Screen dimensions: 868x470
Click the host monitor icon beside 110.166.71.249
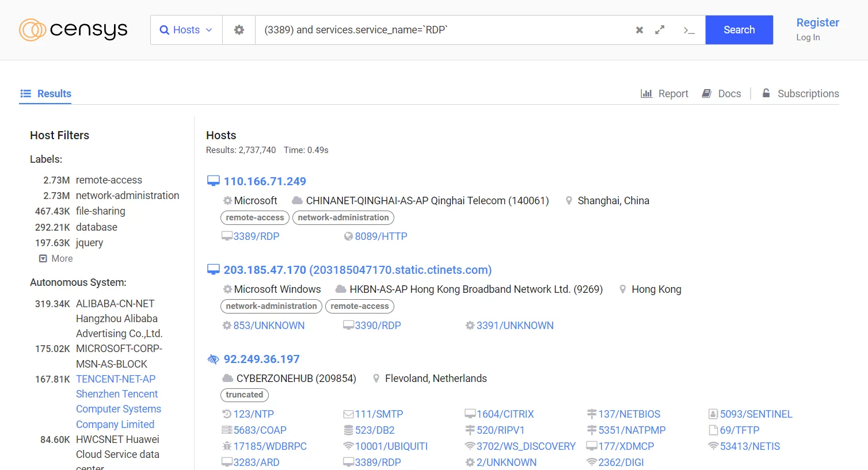(213, 180)
